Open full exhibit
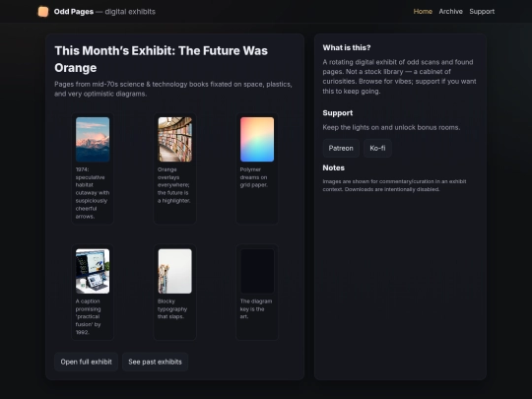 click(86, 362)
